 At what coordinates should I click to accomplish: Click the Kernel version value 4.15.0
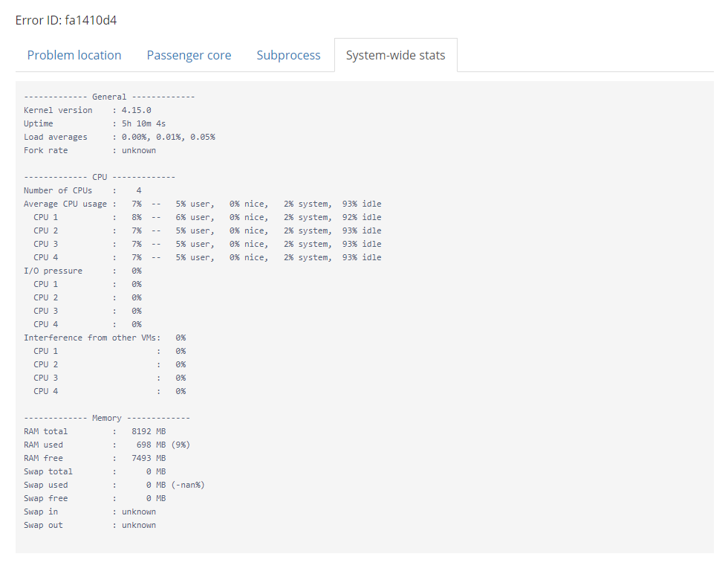pyautogui.click(x=137, y=110)
